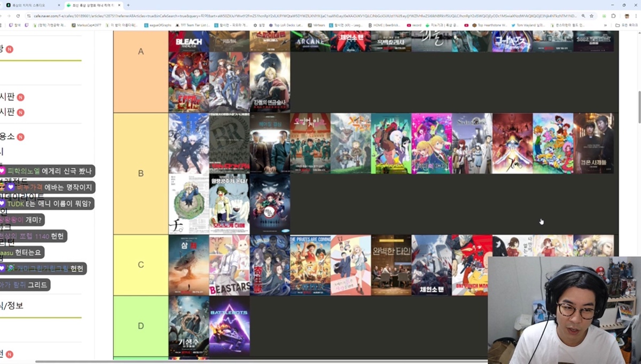Image resolution: width=641 pixels, height=364 pixels.
Task: Select the active Naver cafe tier list tab
Action: (93, 5)
